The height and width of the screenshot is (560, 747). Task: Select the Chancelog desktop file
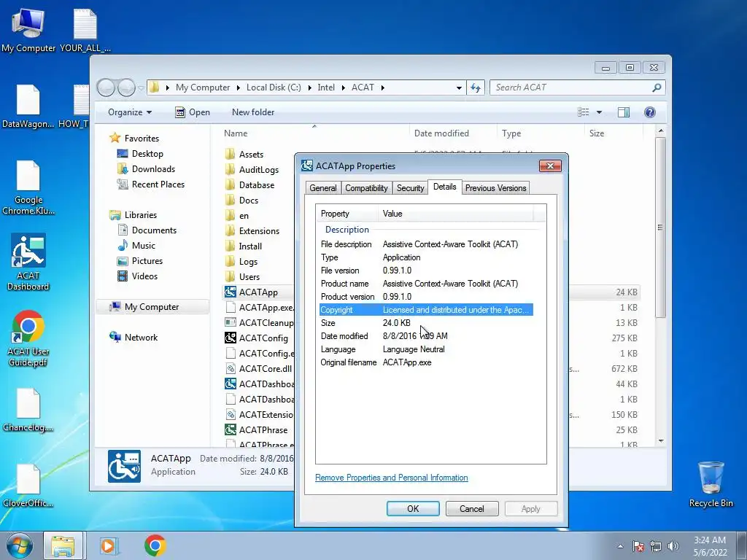[x=28, y=410]
